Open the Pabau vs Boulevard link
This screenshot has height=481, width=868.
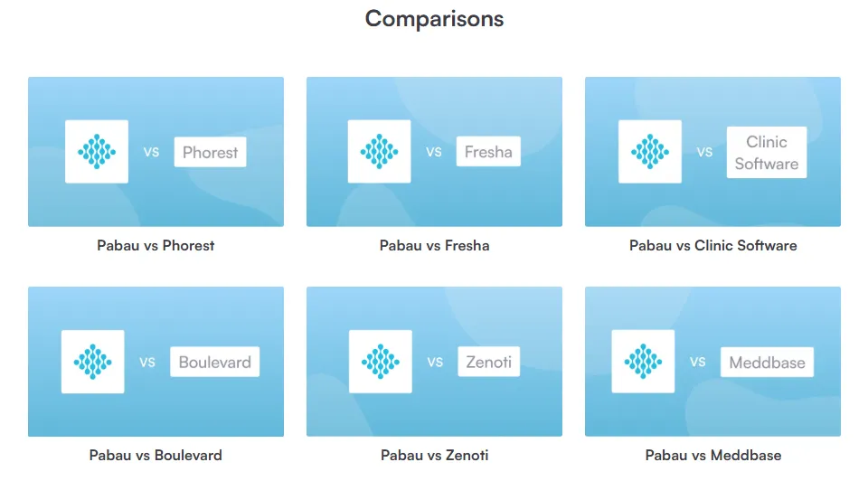[x=156, y=455]
